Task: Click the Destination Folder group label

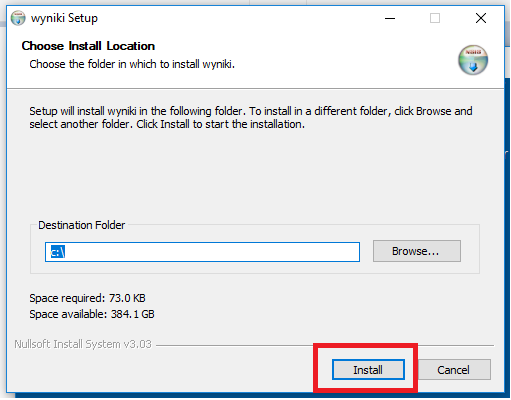Action: click(82, 225)
